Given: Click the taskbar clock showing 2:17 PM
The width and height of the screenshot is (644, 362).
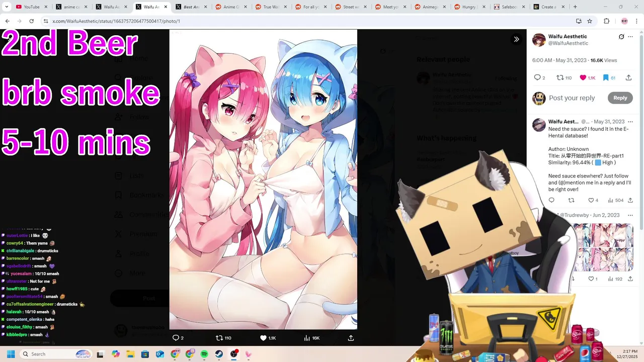Looking at the screenshot, I should tap(628, 354).
